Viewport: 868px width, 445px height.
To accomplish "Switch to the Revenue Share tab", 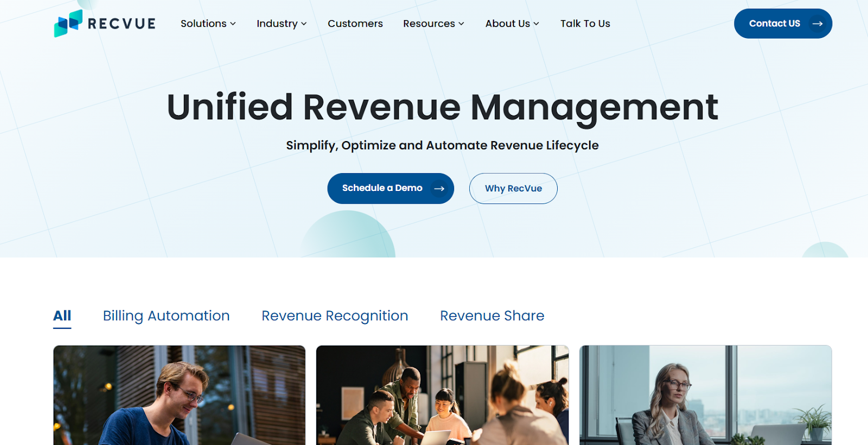I will pyautogui.click(x=492, y=316).
